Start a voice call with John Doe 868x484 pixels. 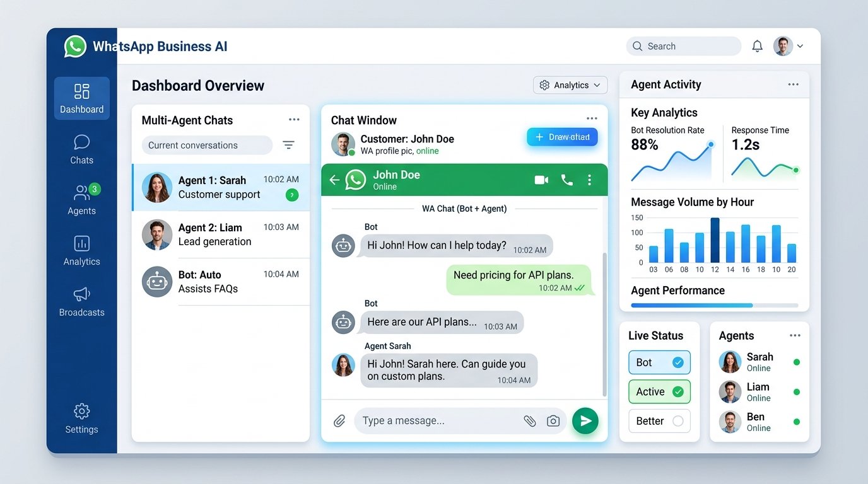[567, 180]
